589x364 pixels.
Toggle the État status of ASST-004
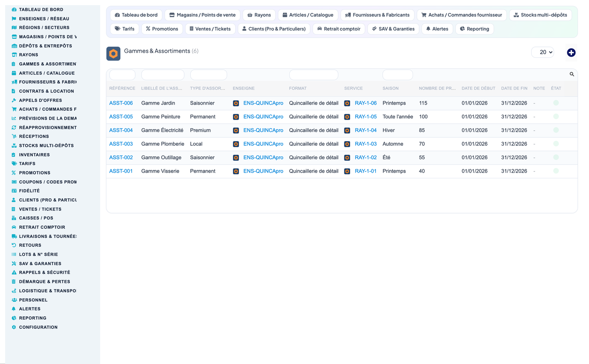point(556,130)
